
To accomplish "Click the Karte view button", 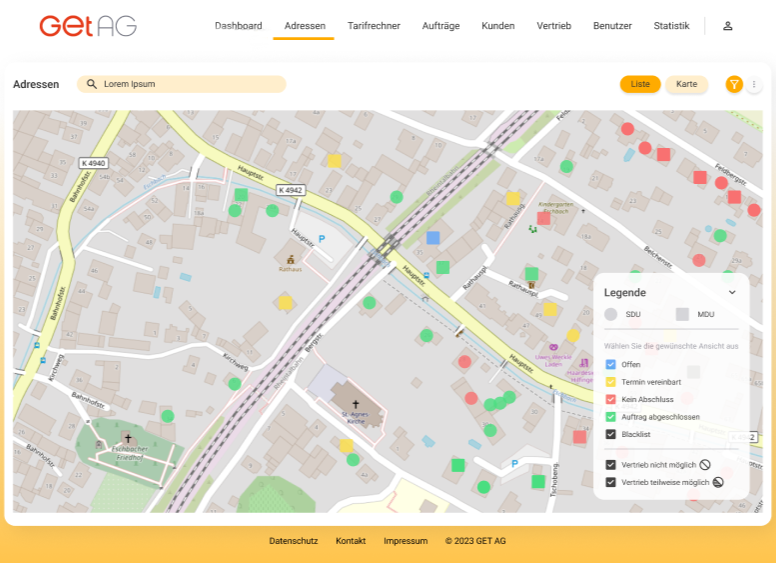I will [687, 85].
